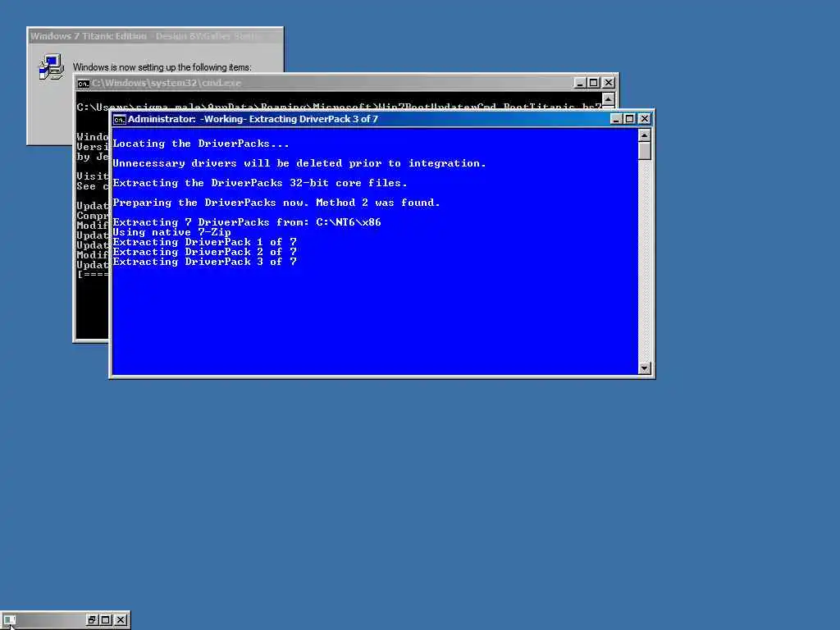Click 'Unnecessary drivers will be deleted' line
The width and height of the screenshot is (840, 630).
click(x=299, y=163)
